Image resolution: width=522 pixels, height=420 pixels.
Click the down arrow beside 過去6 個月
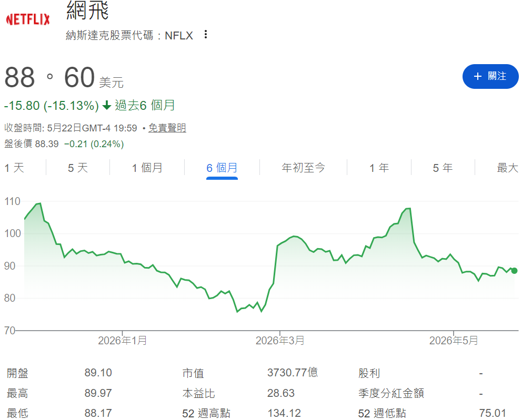[x=107, y=106]
